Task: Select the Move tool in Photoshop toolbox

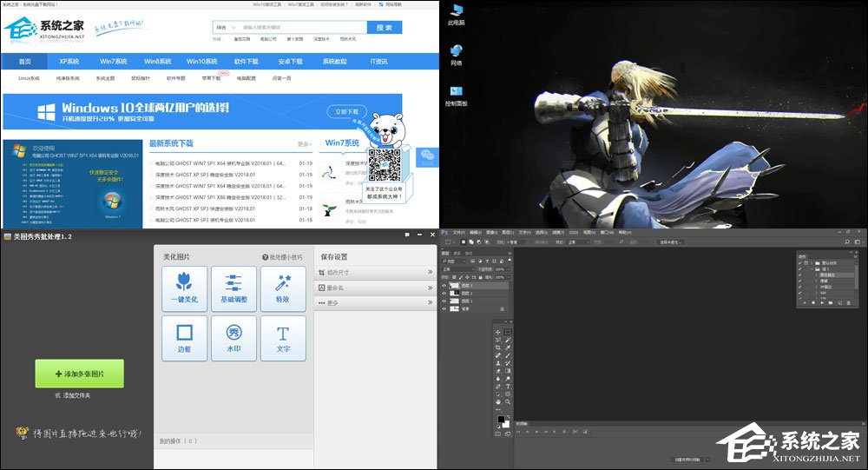Action: pos(497,332)
